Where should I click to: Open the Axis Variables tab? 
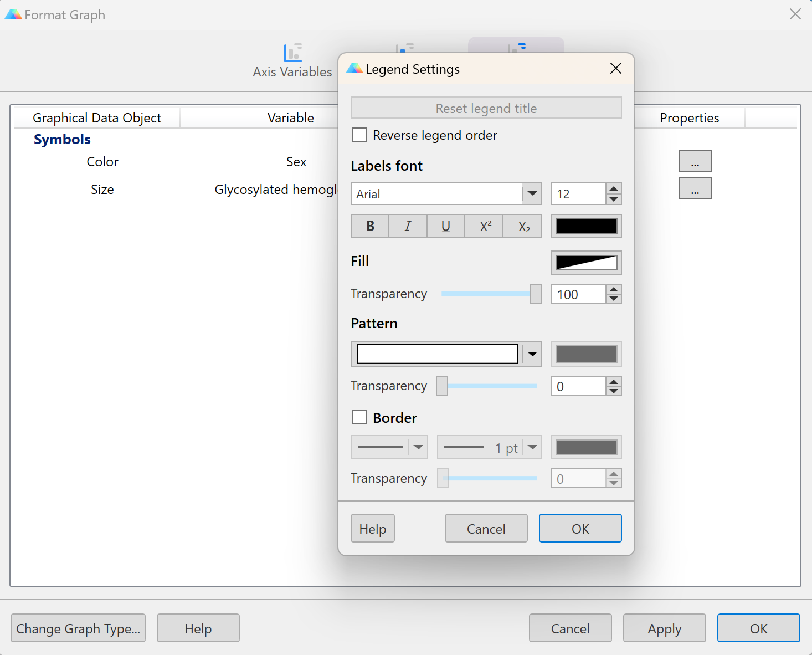292,61
